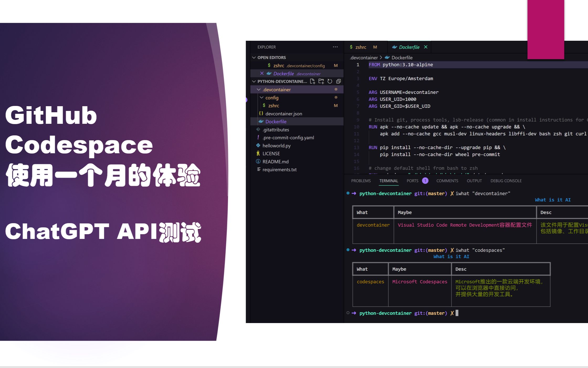
Task: Click the 'ARG USER_UID=1000' line
Action: click(x=392, y=99)
